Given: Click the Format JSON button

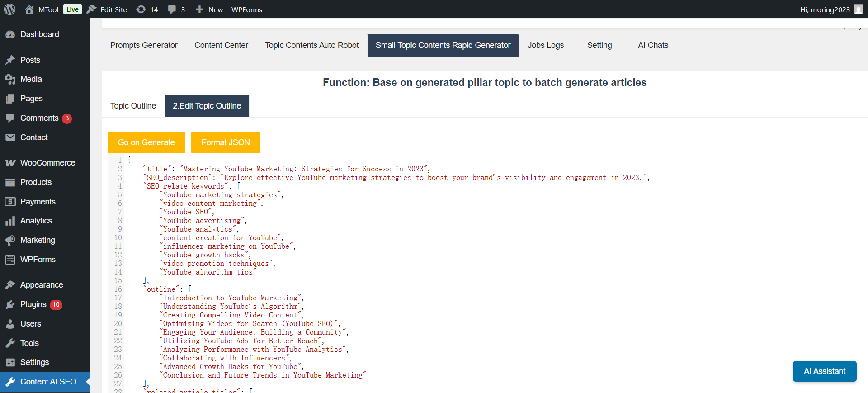Looking at the screenshot, I should coord(226,142).
